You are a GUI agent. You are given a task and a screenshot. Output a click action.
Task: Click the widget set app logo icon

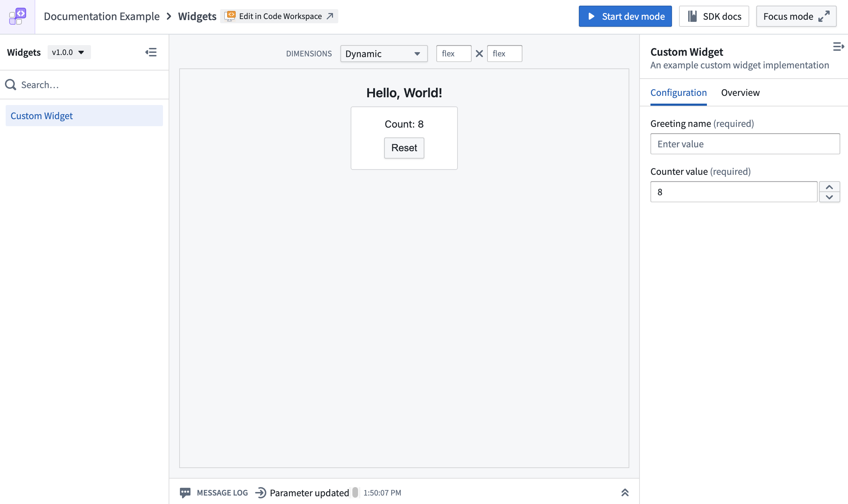(x=17, y=17)
